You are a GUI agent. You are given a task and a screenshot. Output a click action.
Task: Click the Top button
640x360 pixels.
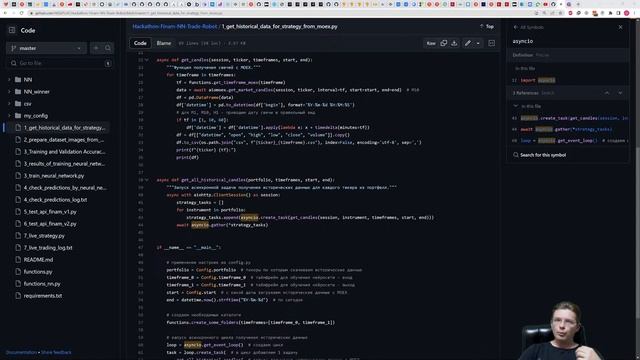click(487, 27)
